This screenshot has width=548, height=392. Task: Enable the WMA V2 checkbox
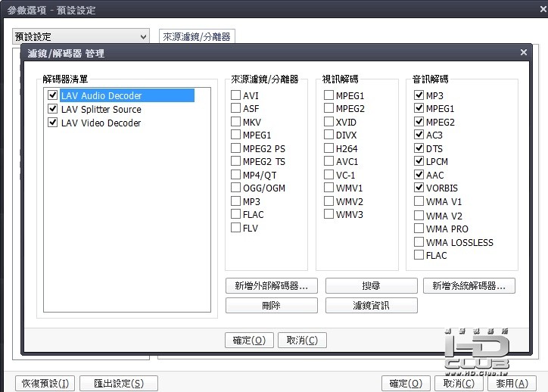coord(419,215)
